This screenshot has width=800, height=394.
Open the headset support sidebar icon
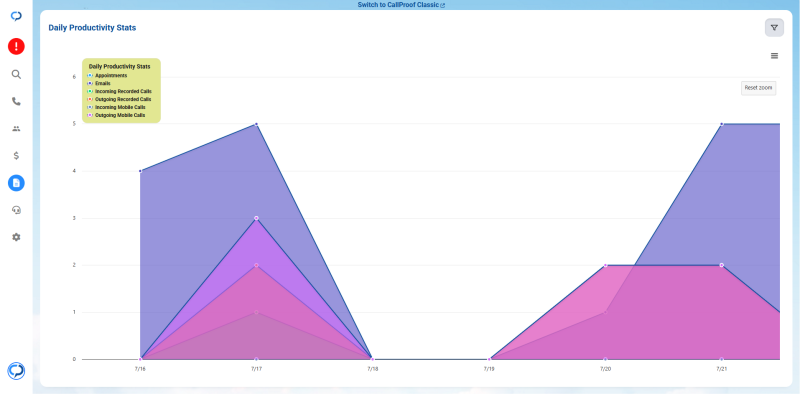click(16, 210)
